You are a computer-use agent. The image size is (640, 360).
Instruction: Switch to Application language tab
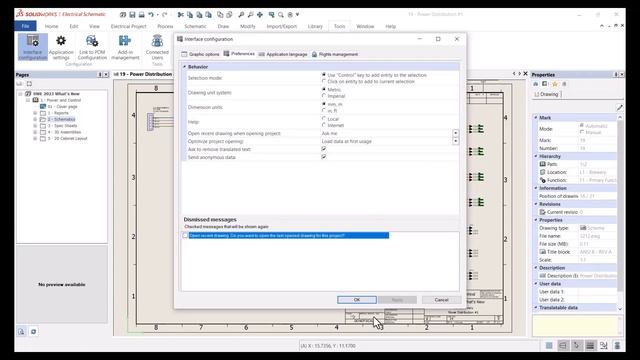283,54
